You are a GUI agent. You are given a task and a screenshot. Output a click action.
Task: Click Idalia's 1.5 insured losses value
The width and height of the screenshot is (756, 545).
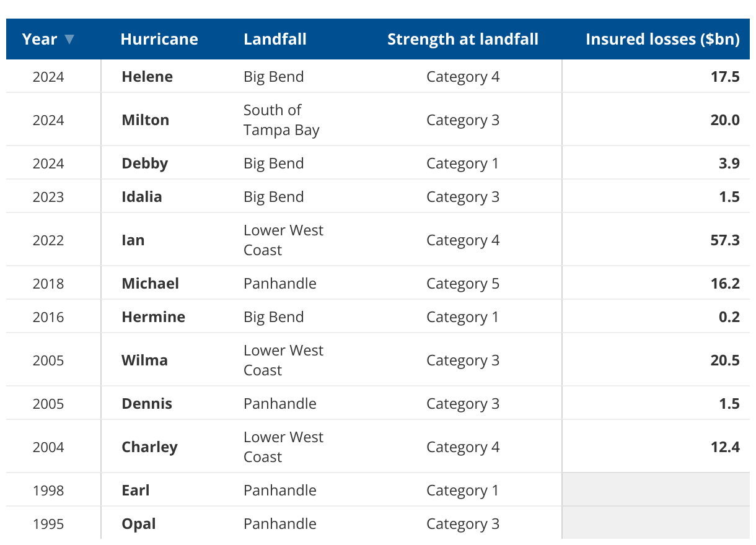tap(730, 197)
